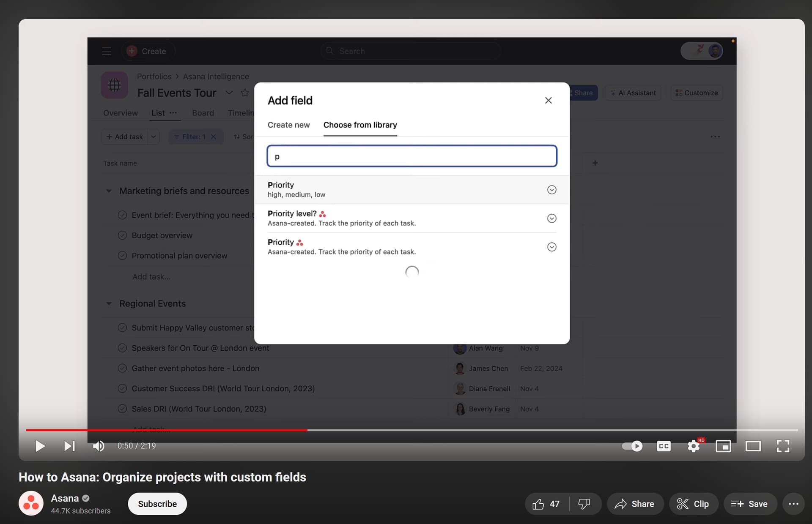The image size is (812, 524).
Task: Switch to Create new tab
Action: (288, 125)
